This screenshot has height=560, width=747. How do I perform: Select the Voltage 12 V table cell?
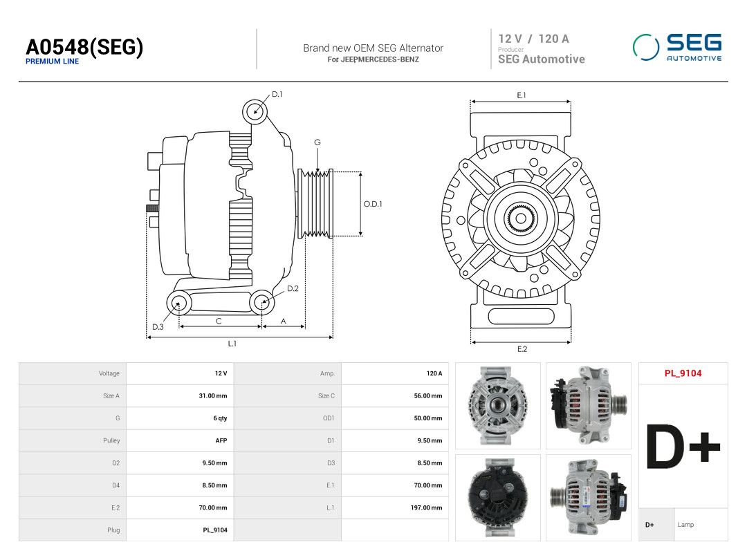pyautogui.click(x=180, y=373)
